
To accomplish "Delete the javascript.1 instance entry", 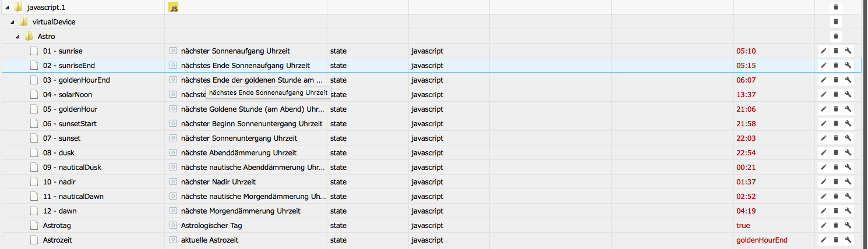I will click(x=836, y=7).
